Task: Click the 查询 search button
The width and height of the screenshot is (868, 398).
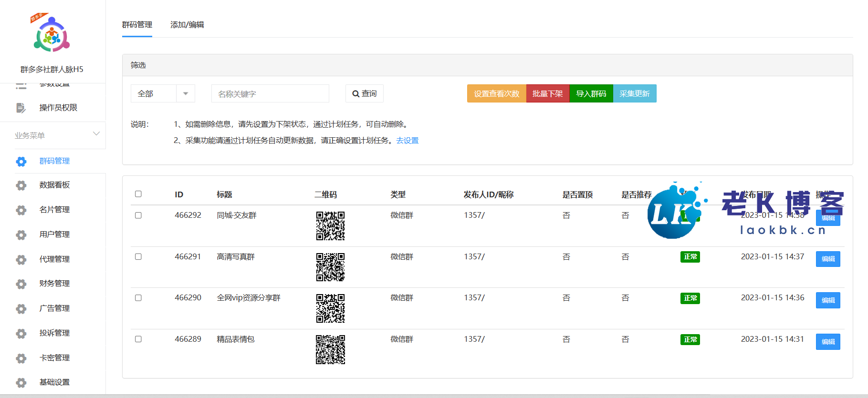Action: pyautogui.click(x=365, y=93)
